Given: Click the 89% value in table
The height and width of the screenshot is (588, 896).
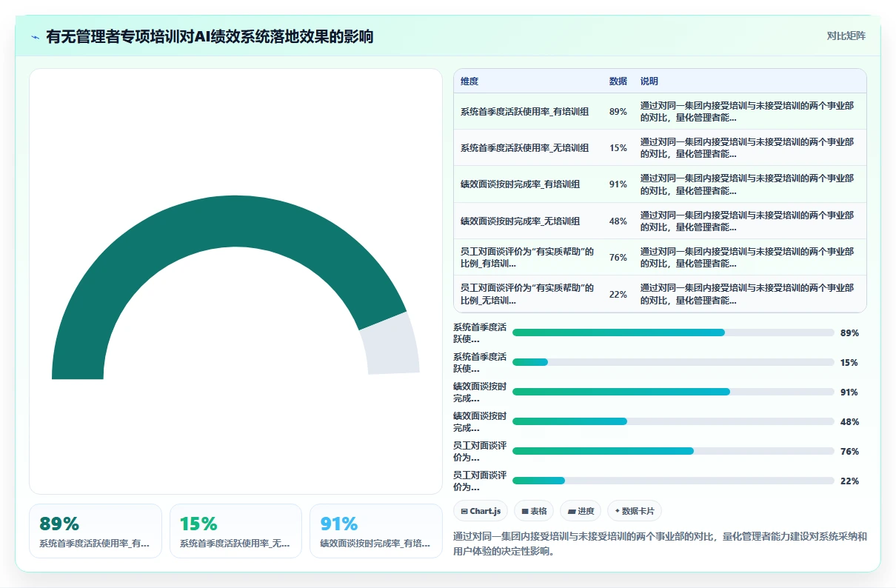Looking at the screenshot, I should click(618, 111).
